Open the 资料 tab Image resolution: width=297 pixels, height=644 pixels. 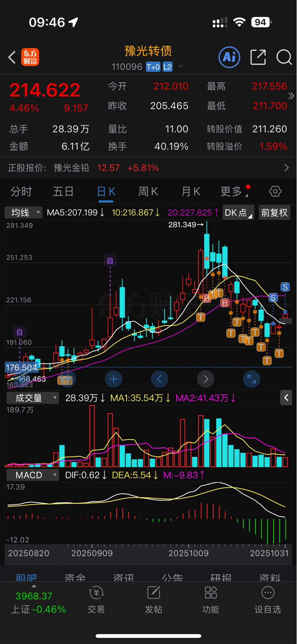click(x=270, y=577)
